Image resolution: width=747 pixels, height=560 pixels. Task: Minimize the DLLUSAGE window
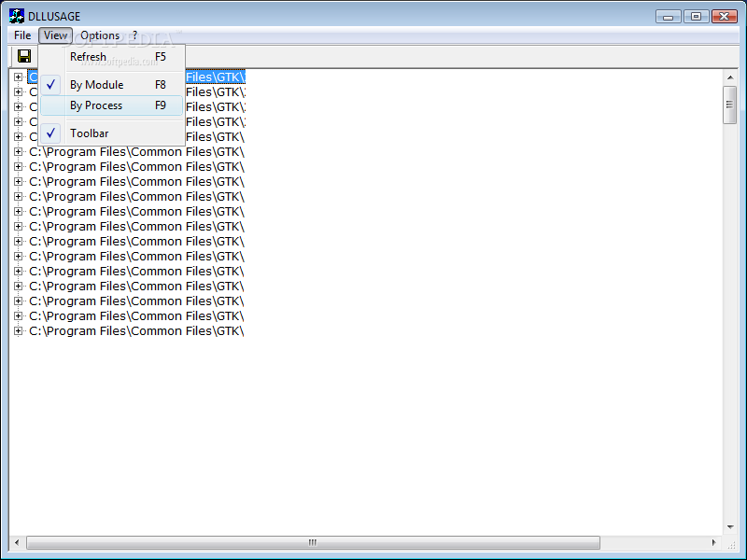(668, 17)
